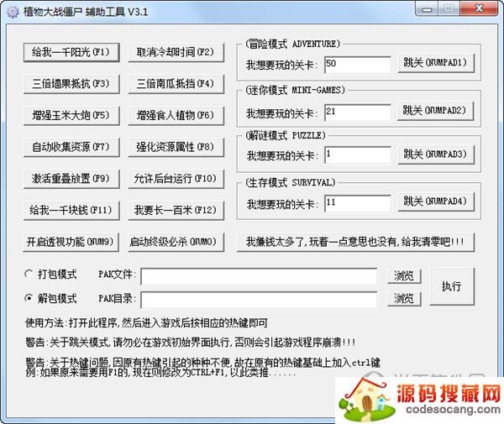Focus the Adventure level input field
Screen dimensions: 504x424
(x=357, y=64)
